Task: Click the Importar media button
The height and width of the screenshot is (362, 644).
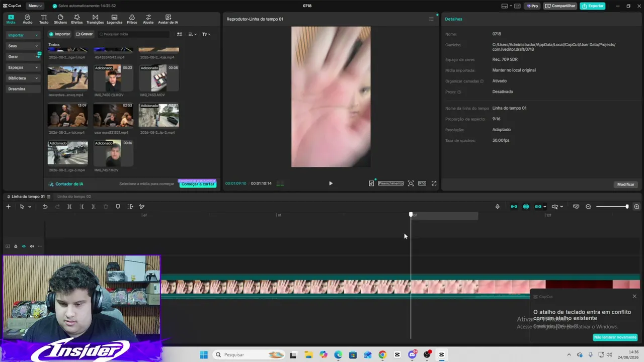Action: tap(60, 34)
